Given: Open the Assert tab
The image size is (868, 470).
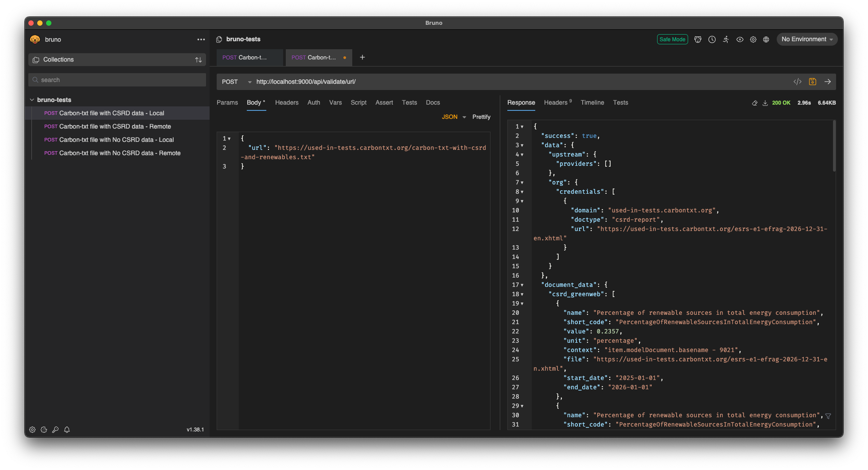Looking at the screenshot, I should pyautogui.click(x=384, y=103).
